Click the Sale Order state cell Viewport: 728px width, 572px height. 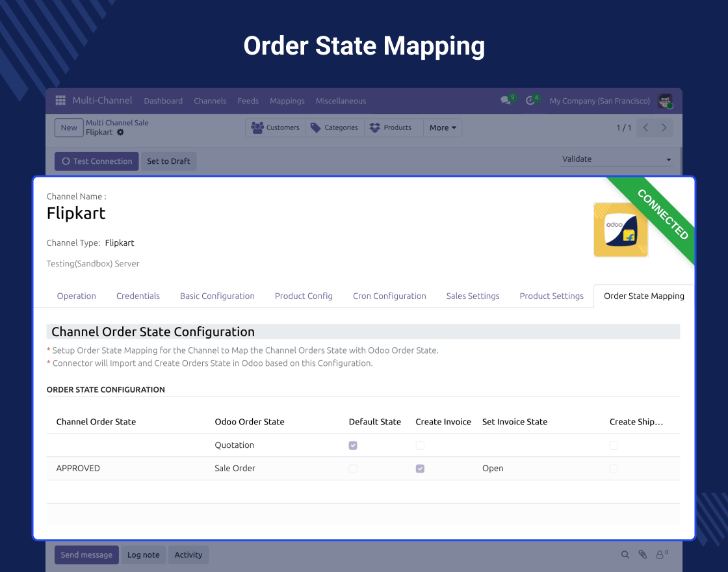pos(235,468)
